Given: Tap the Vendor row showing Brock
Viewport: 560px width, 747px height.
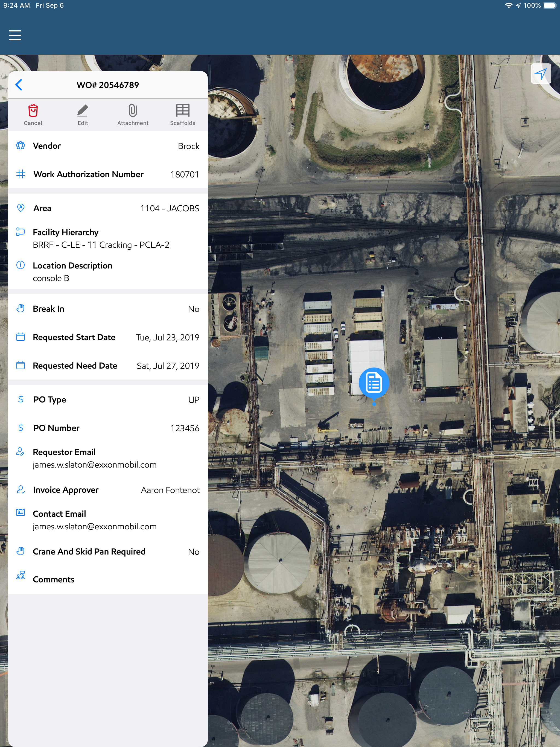Looking at the screenshot, I should (108, 146).
